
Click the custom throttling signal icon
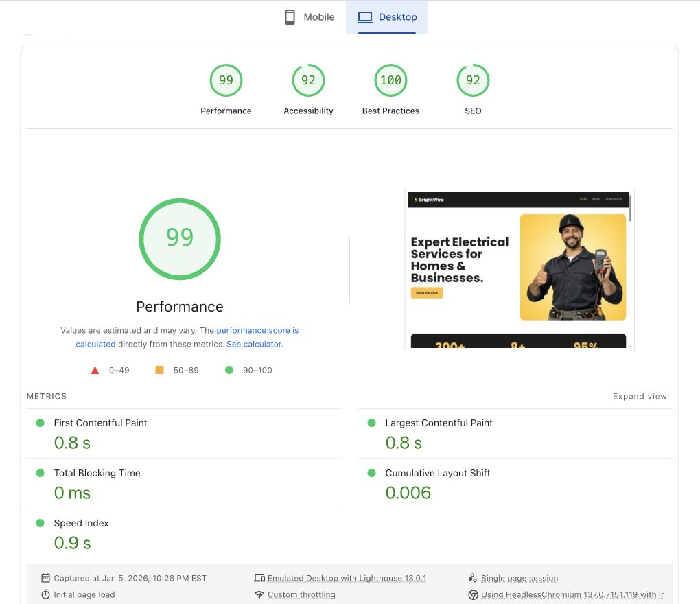(x=259, y=594)
